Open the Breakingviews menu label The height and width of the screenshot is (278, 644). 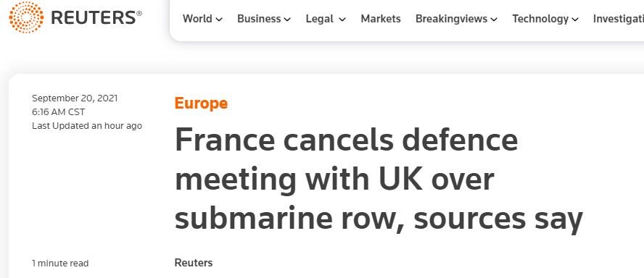(x=451, y=19)
